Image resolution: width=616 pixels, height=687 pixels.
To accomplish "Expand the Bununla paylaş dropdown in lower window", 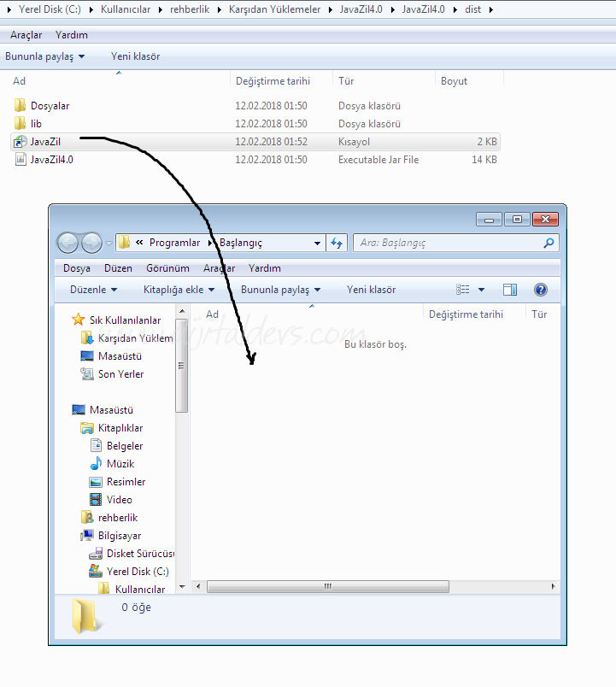I will (x=280, y=290).
